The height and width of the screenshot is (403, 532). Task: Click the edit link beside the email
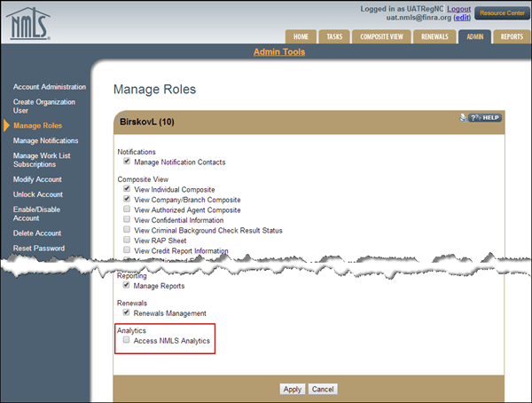[x=462, y=18]
